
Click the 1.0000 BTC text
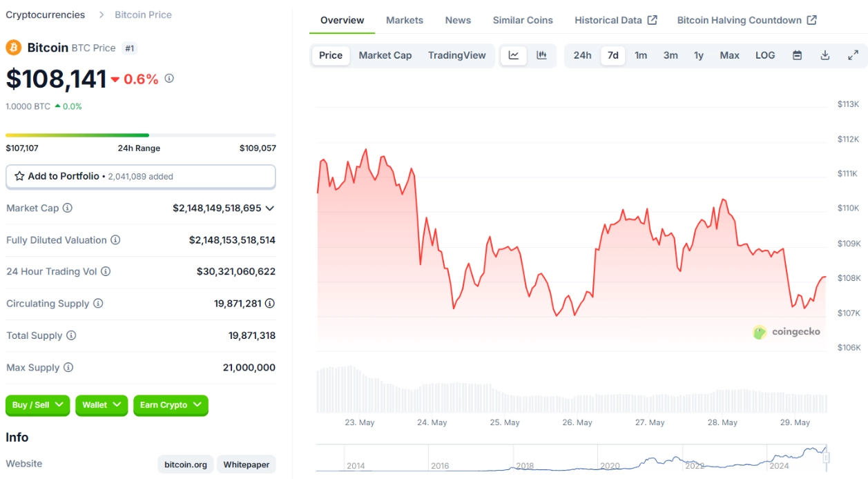28,106
